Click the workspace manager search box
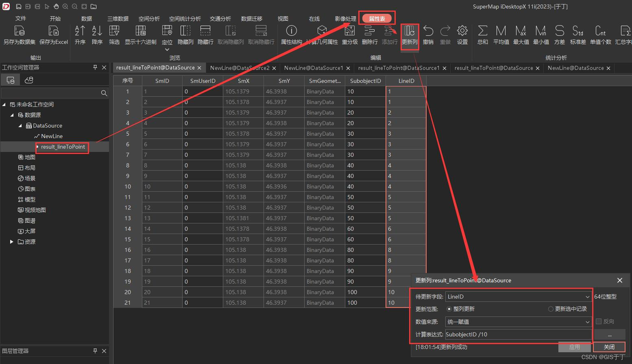The image size is (632, 364). [x=51, y=93]
